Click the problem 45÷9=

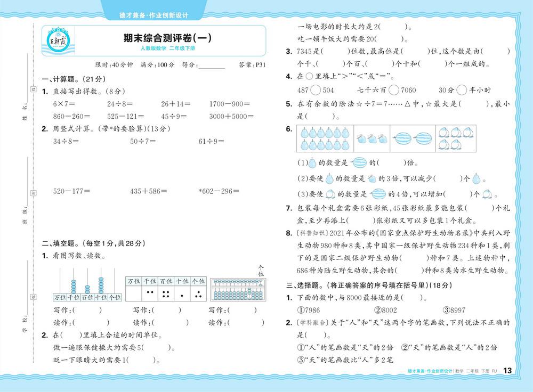174,116
